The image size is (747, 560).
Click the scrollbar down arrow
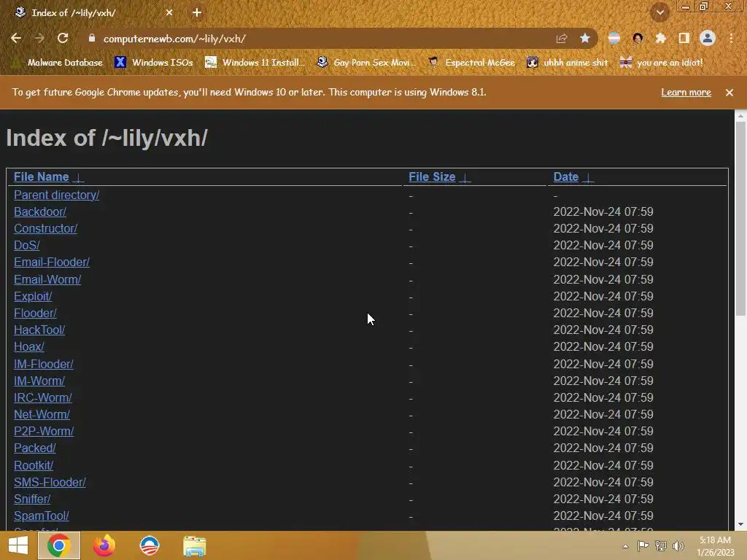[740, 525]
